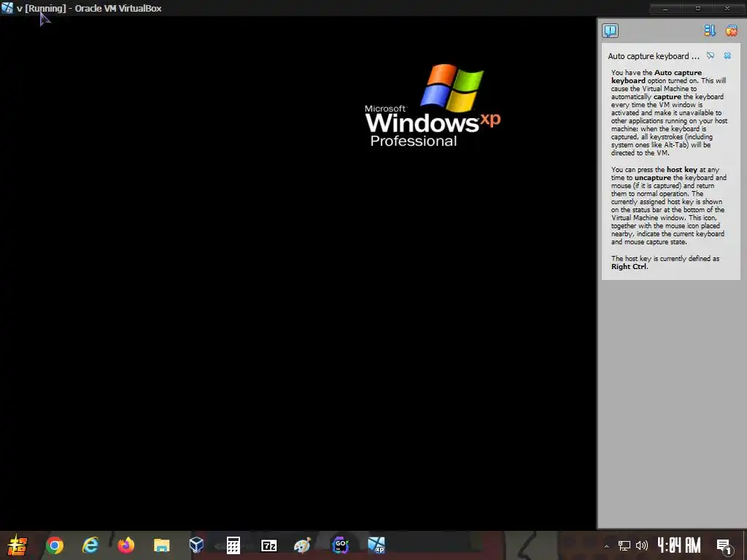Minimize the VirtualBox VM window
Screen dimensions: 747x560
pyautogui.click(x=665, y=9)
